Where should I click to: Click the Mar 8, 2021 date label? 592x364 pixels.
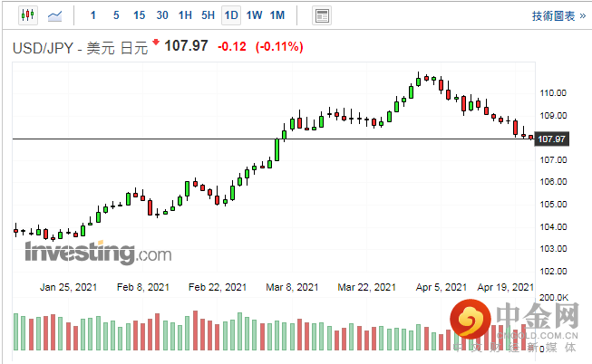[x=292, y=287]
